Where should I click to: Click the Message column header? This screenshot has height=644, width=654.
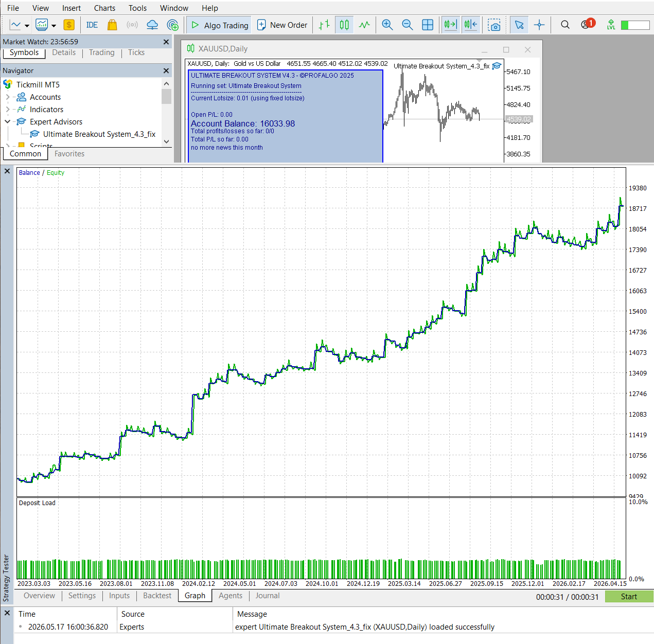[x=252, y=614]
